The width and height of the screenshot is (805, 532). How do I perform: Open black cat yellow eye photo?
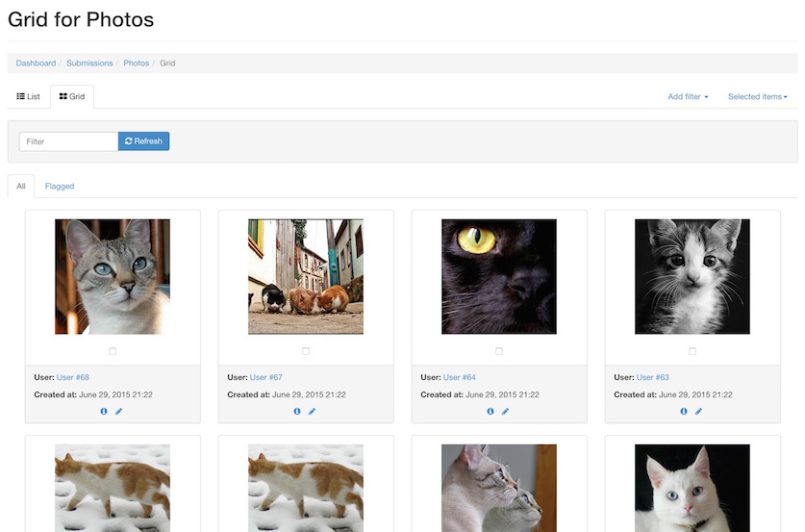pyautogui.click(x=499, y=277)
